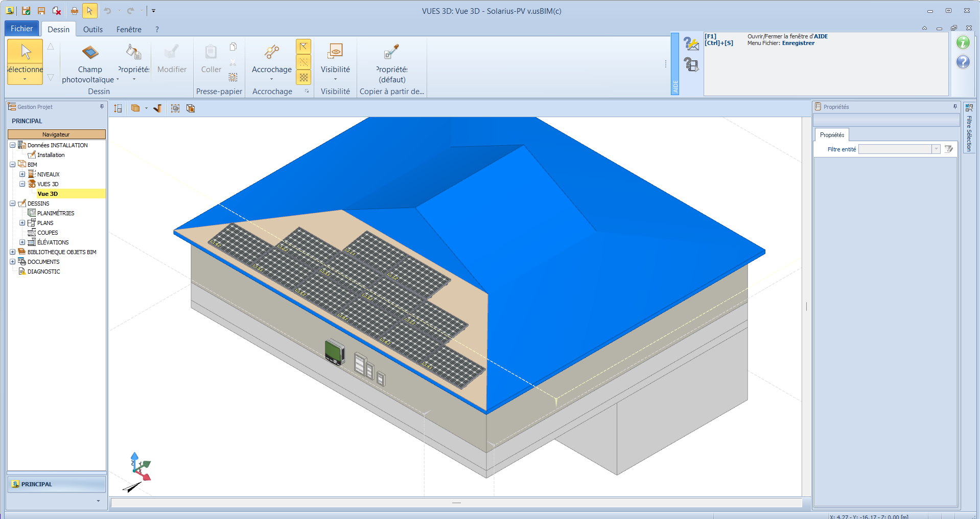Collapse the BIM tree node
This screenshot has width=980, height=519.
point(13,165)
